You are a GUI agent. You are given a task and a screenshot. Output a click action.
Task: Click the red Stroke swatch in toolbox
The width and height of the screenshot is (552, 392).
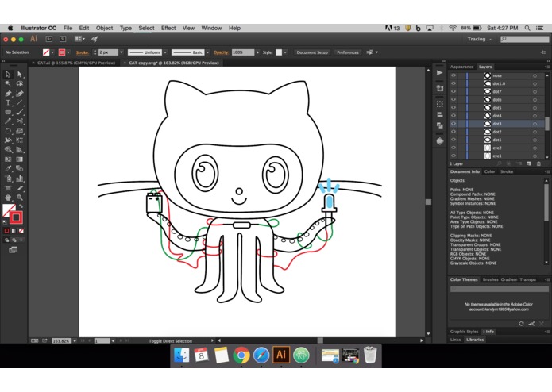click(16, 217)
